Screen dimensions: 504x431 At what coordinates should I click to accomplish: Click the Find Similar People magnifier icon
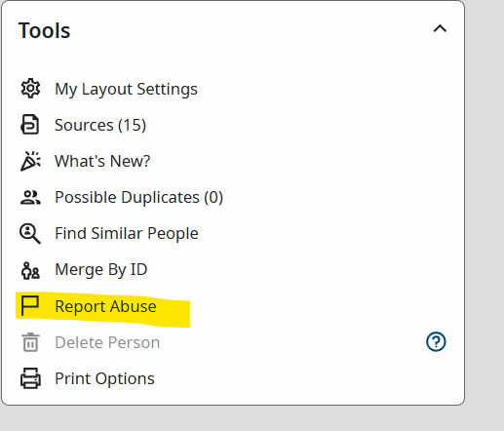pyautogui.click(x=30, y=233)
